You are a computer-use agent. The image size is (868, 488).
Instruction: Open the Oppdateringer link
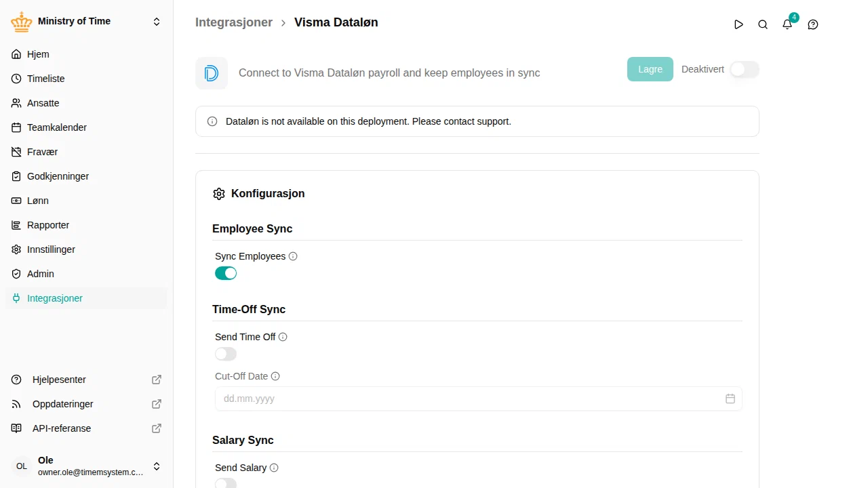(x=86, y=404)
